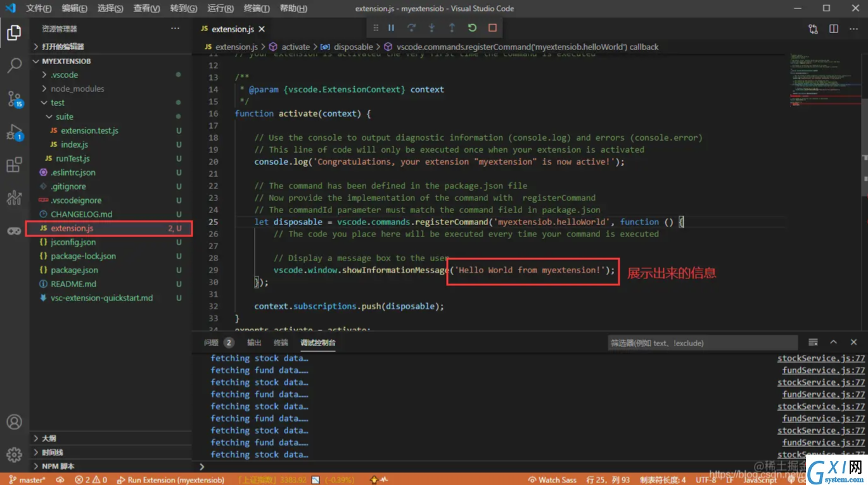Image resolution: width=868 pixels, height=485 pixels.
Task: Open the chart icon view in activity bar
Action: (14, 198)
